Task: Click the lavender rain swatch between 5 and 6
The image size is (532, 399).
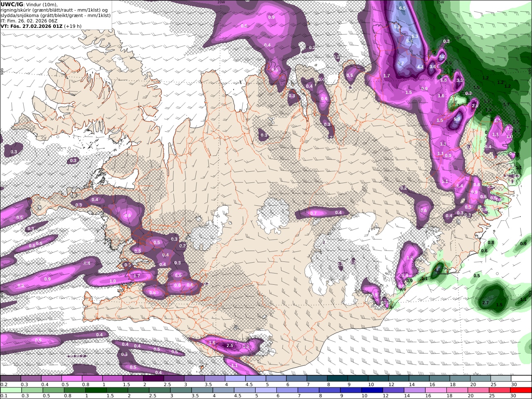Action: [x=267, y=390]
